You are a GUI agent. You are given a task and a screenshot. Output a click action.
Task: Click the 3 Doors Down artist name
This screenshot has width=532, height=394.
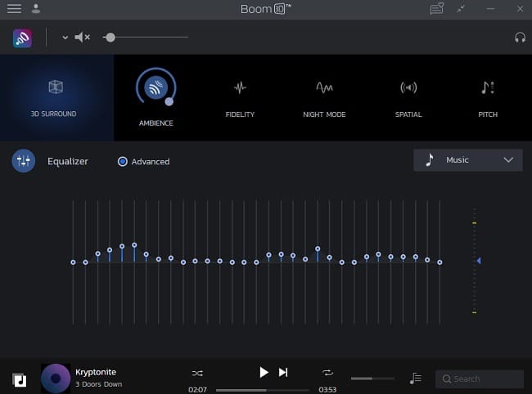click(98, 384)
